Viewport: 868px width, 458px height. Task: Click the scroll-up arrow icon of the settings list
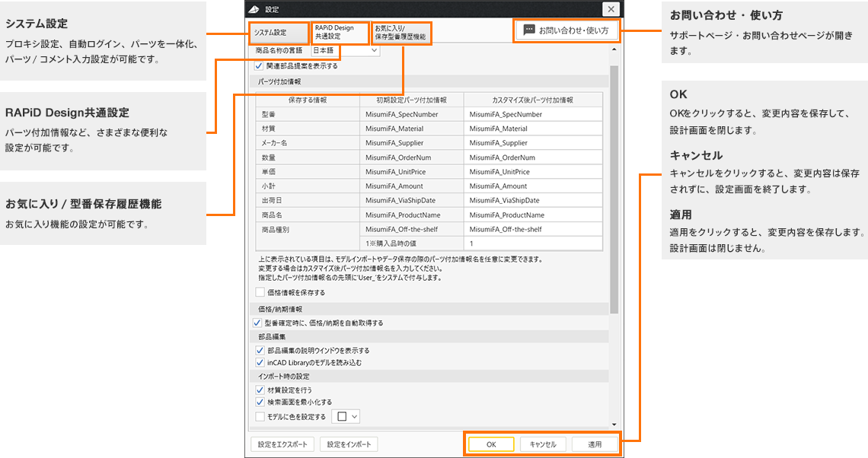point(613,49)
